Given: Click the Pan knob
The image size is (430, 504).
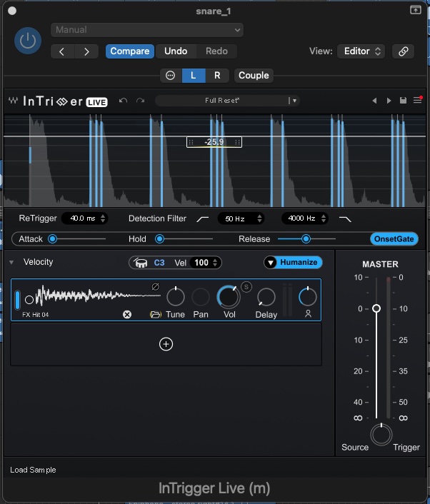Looking at the screenshot, I should coord(201,297).
